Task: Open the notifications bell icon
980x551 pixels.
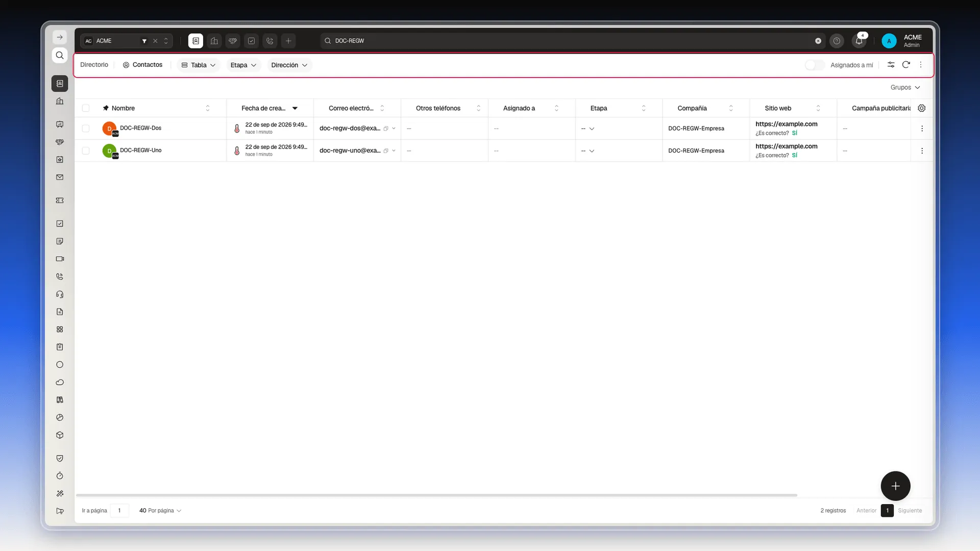Action: pos(859,41)
